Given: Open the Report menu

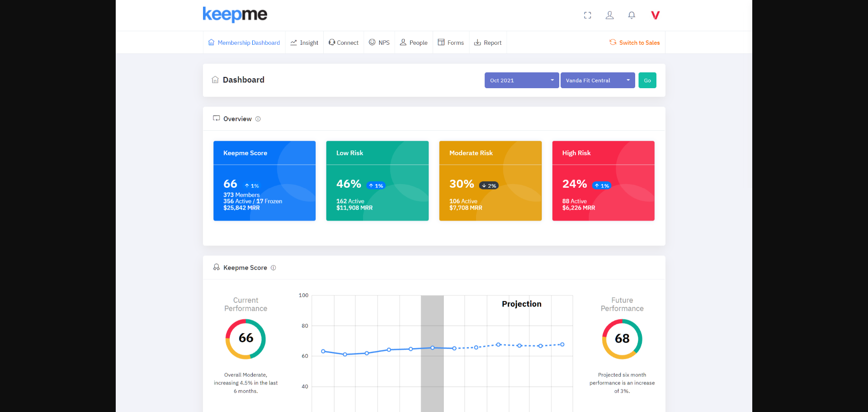Looking at the screenshot, I should point(488,43).
